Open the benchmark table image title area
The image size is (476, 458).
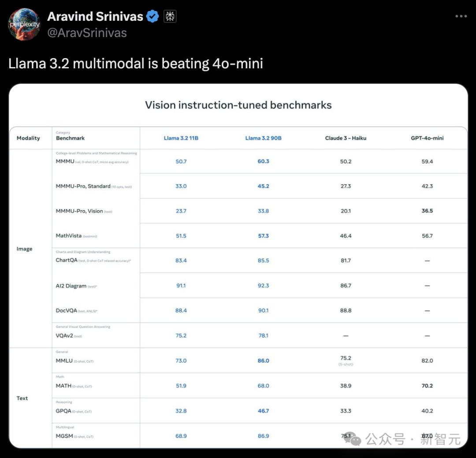pyautogui.click(x=238, y=105)
